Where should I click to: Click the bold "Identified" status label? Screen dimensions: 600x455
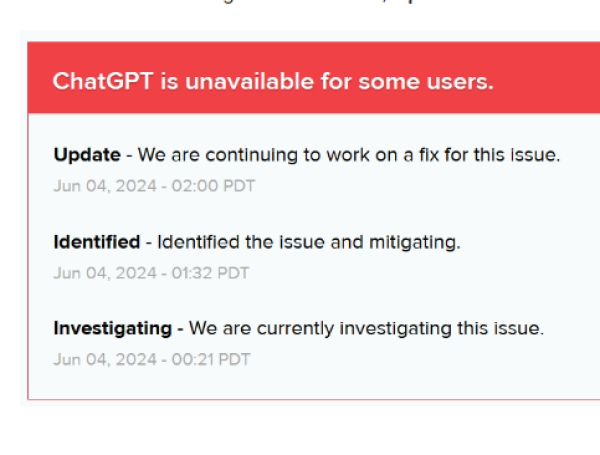pos(96,242)
